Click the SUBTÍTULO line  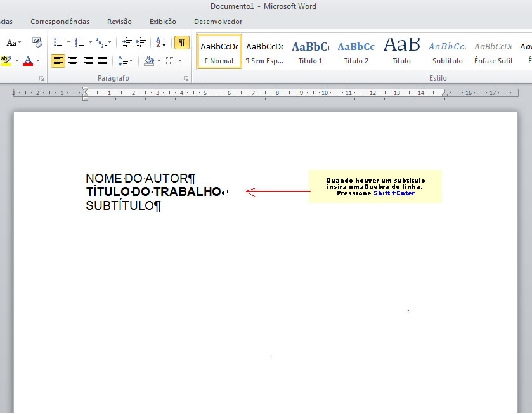coord(123,205)
